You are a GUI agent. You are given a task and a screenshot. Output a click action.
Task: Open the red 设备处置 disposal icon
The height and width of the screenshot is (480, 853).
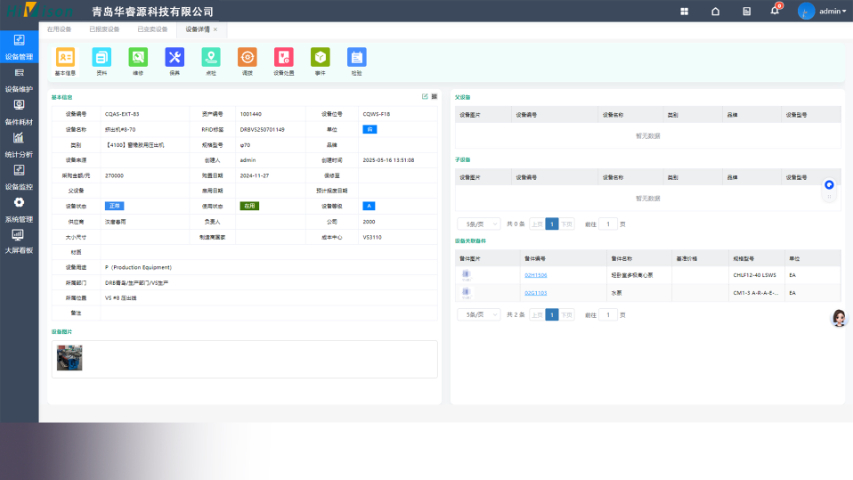pos(284,58)
